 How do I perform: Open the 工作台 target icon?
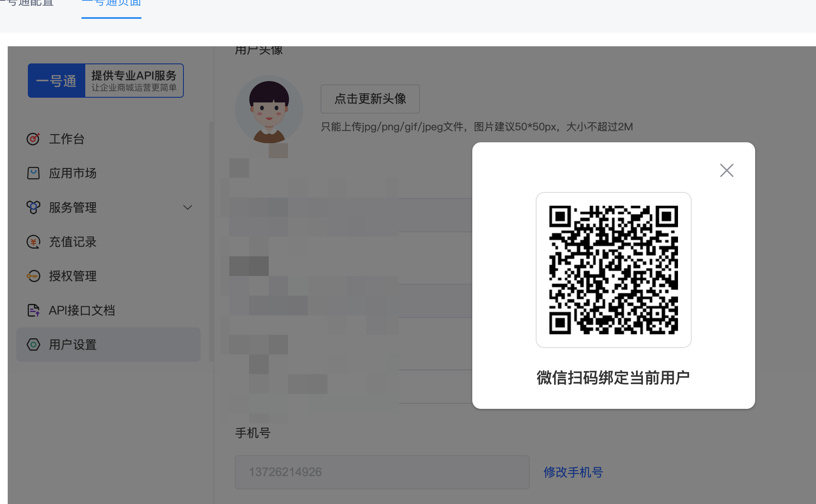coord(33,139)
